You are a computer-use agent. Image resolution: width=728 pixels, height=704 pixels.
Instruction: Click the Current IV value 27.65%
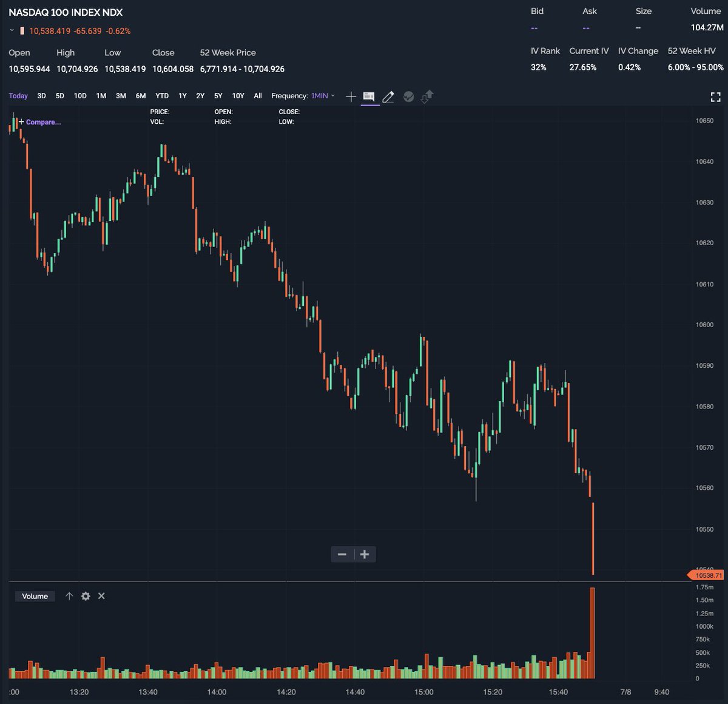click(x=583, y=67)
